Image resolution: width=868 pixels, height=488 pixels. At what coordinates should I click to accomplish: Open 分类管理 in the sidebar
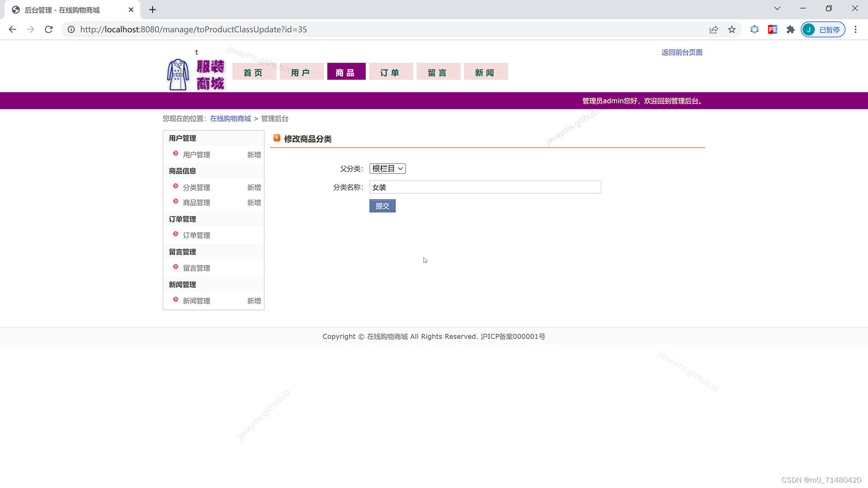pos(196,187)
